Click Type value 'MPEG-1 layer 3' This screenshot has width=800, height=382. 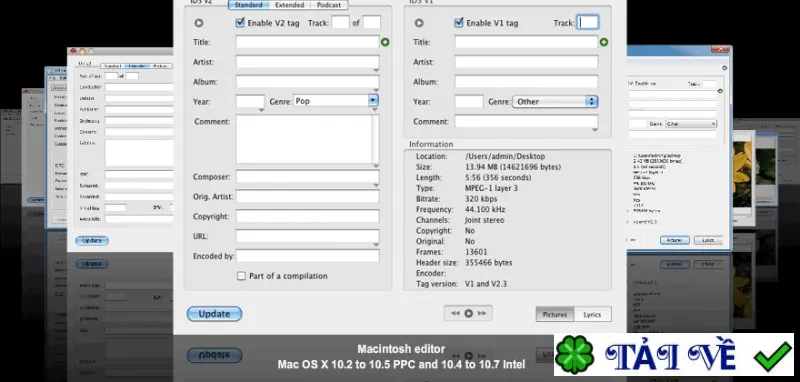point(490,188)
